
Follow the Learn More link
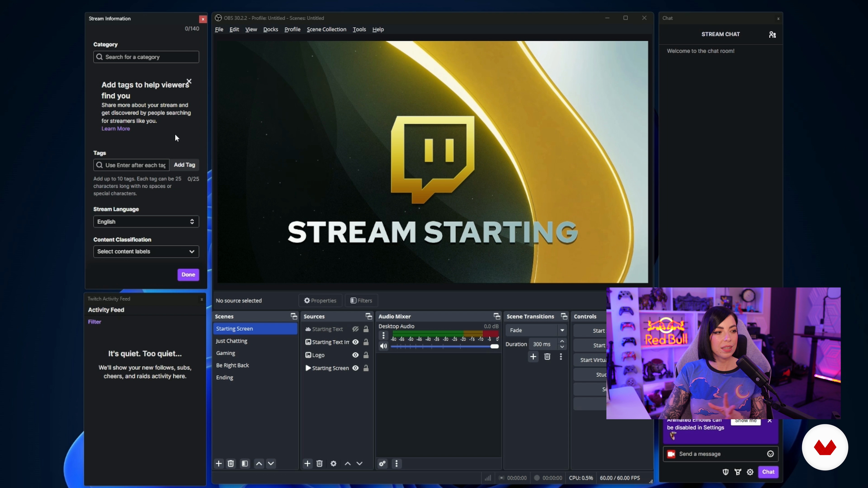(x=116, y=129)
